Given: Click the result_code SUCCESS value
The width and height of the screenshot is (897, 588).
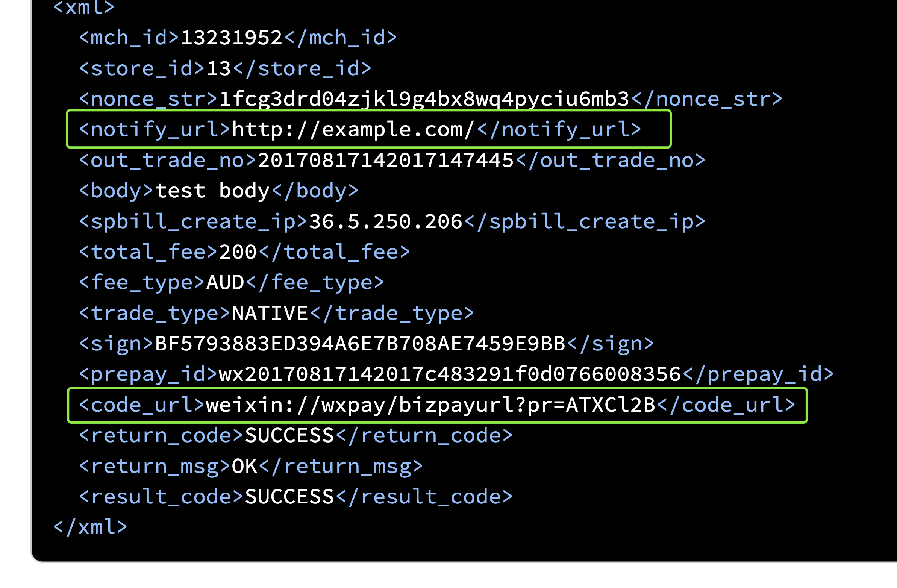Looking at the screenshot, I should click(289, 497).
